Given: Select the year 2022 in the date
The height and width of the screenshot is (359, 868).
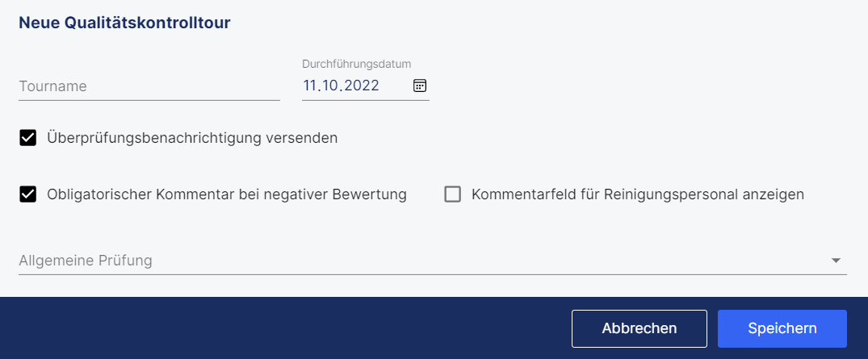Looking at the screenshot, I should (363, 86).
